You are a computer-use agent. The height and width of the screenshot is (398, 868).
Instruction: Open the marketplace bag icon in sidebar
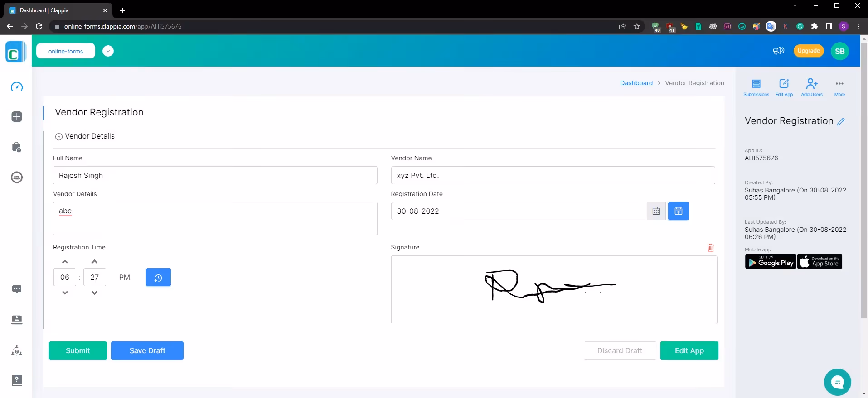(x=17, y=147)
